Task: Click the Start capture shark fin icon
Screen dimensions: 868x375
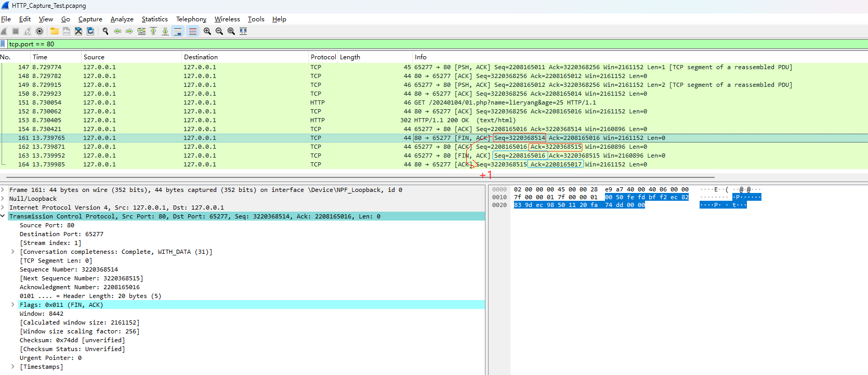Action: (x=4, y=31)
